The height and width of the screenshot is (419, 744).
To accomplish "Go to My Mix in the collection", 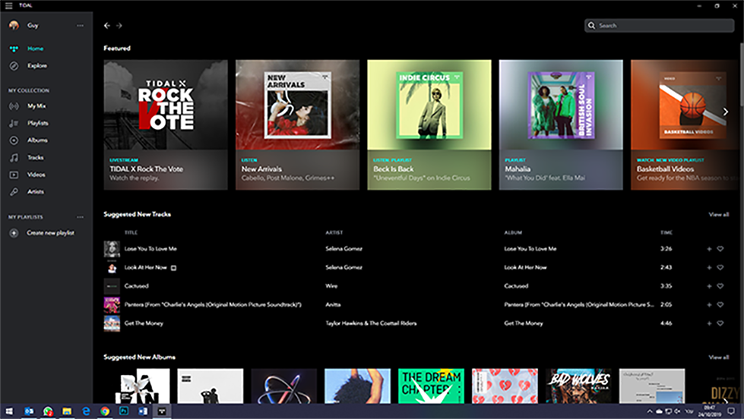I will 36,105.
